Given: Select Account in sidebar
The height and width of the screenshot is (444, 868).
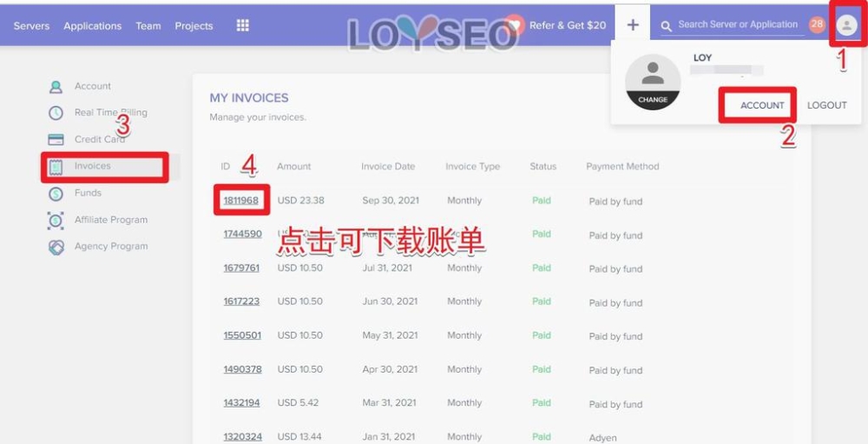Looking at the screenshot, I should point(93,86).
